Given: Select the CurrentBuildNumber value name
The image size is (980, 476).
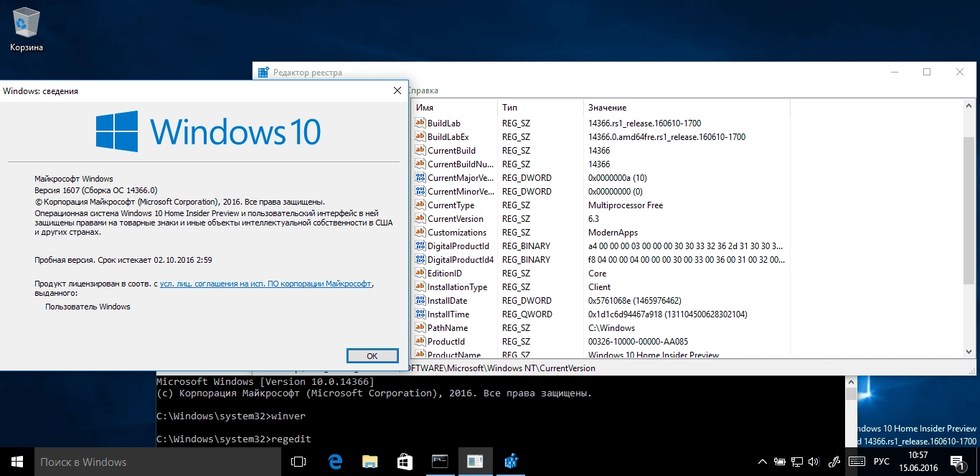Looking at the screenshot, I should click(459, 164).
